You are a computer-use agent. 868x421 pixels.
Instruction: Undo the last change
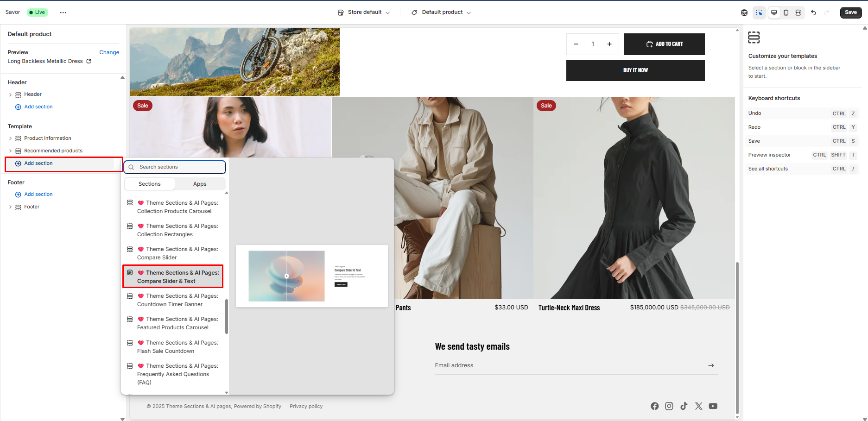coord(813,13)
